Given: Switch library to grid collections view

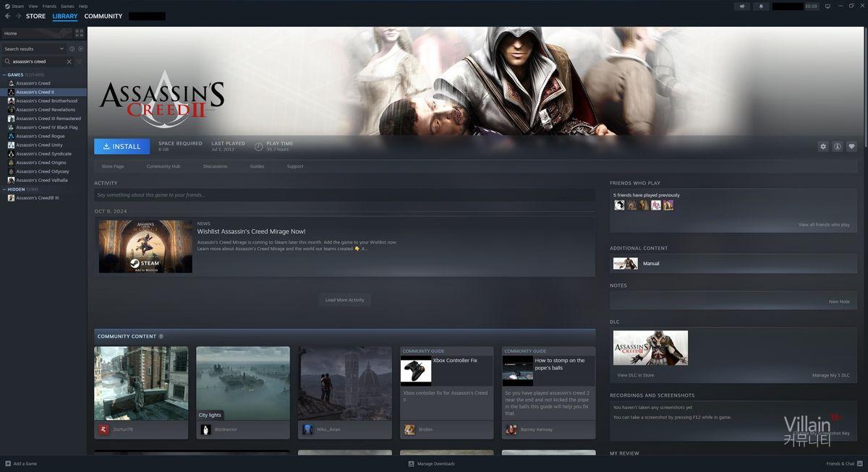Looking at the screenshot, I should [x=79, y=33].
